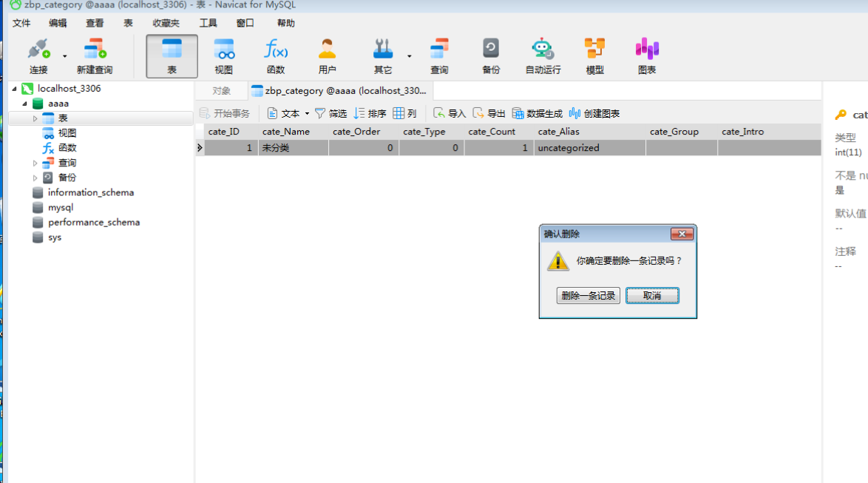
Task: Click Begin Transaction (开始事务) in table toolbar
Action: point(225,114)
